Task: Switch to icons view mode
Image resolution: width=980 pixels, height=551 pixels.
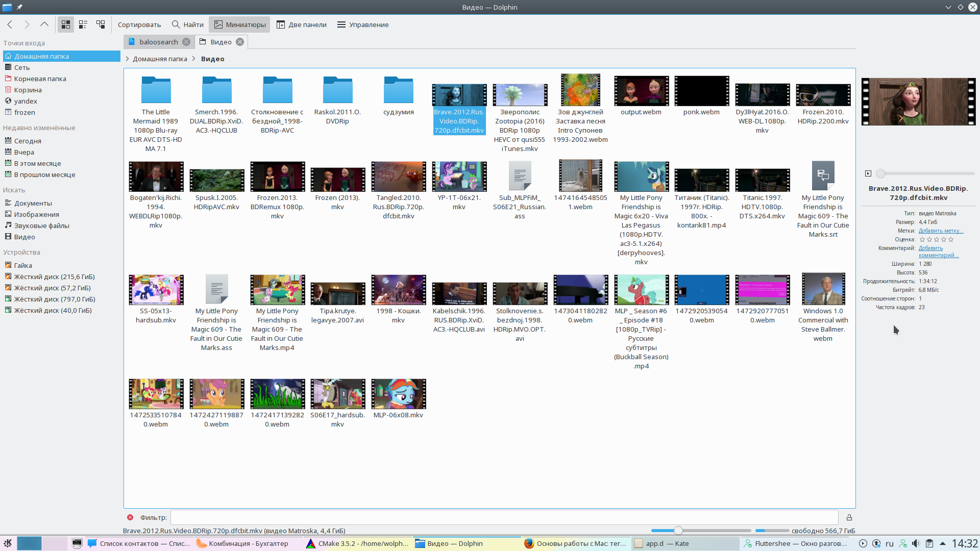Action: point(66,24)
